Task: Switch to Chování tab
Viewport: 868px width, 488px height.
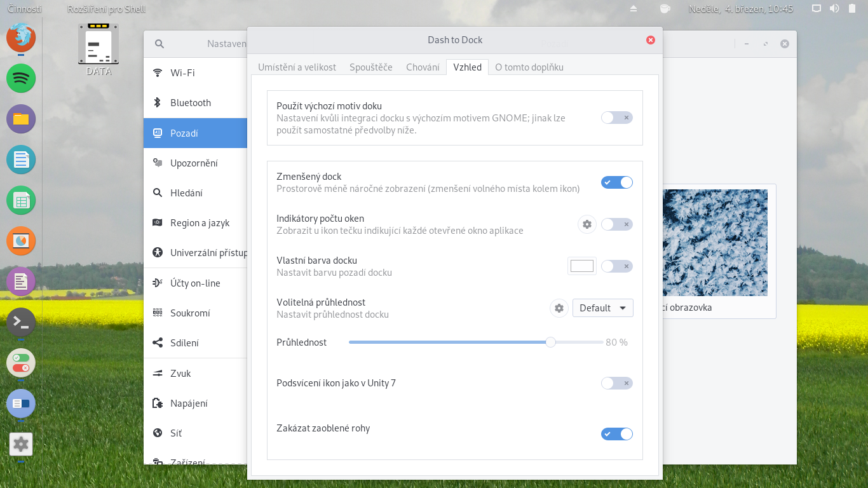Action: pos(423,67)
